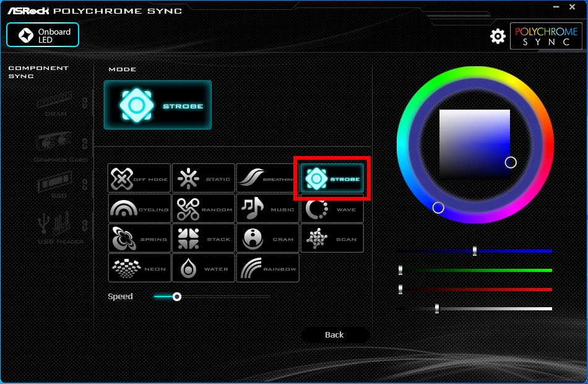
Task: Click the blue channel slider
Action: (475, 251)
